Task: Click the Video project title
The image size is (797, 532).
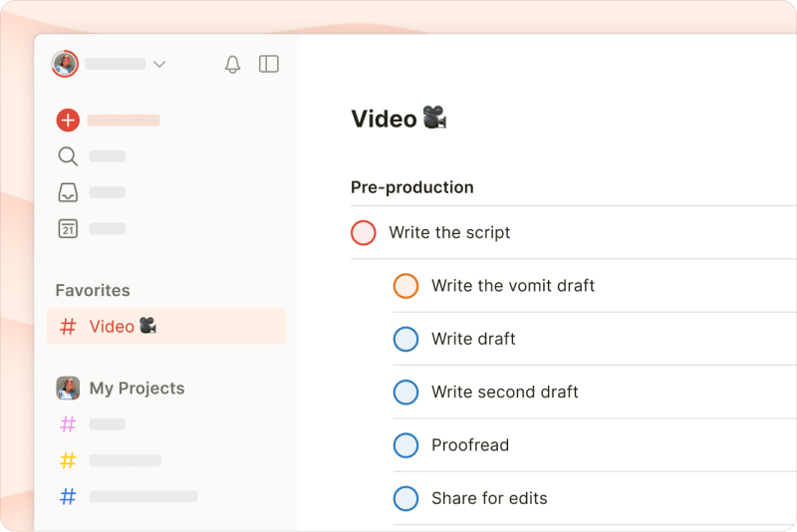Action: (384, 119)
